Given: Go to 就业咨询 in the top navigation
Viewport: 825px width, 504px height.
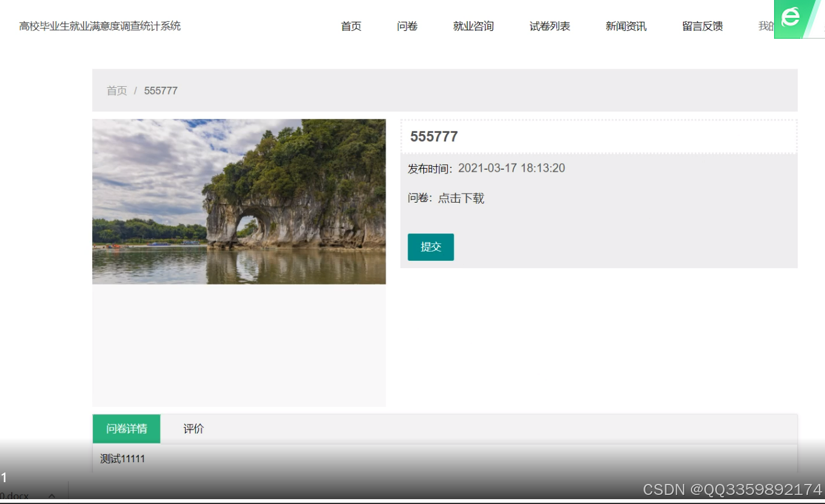Looking at the screenshot, I should (473, 26).
